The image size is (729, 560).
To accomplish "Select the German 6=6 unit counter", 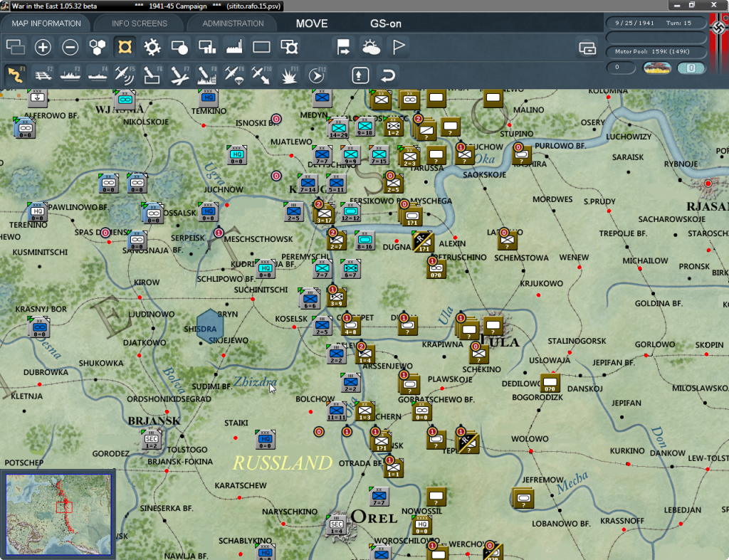I will click(x=310, y=299).
